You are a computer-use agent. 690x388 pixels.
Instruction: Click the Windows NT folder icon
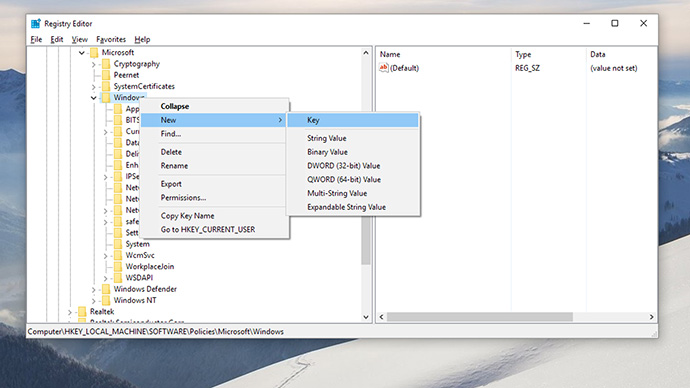click(106, 300)
